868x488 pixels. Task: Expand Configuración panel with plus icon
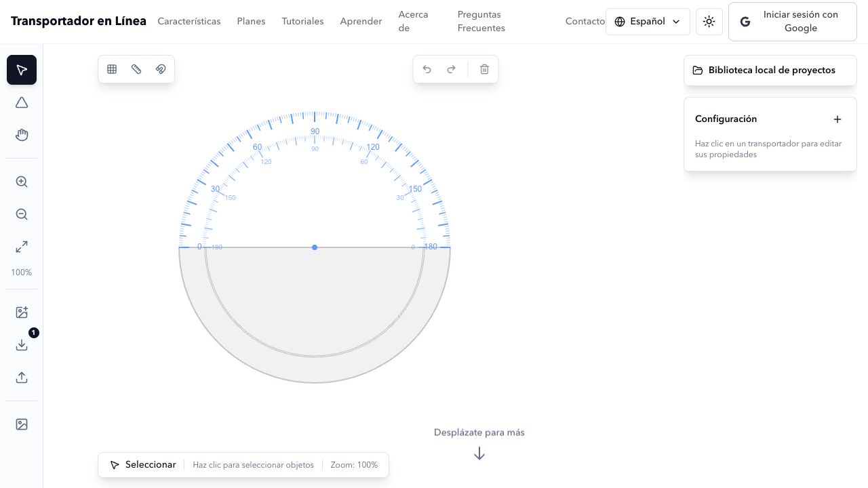click(x=837, y=119)
